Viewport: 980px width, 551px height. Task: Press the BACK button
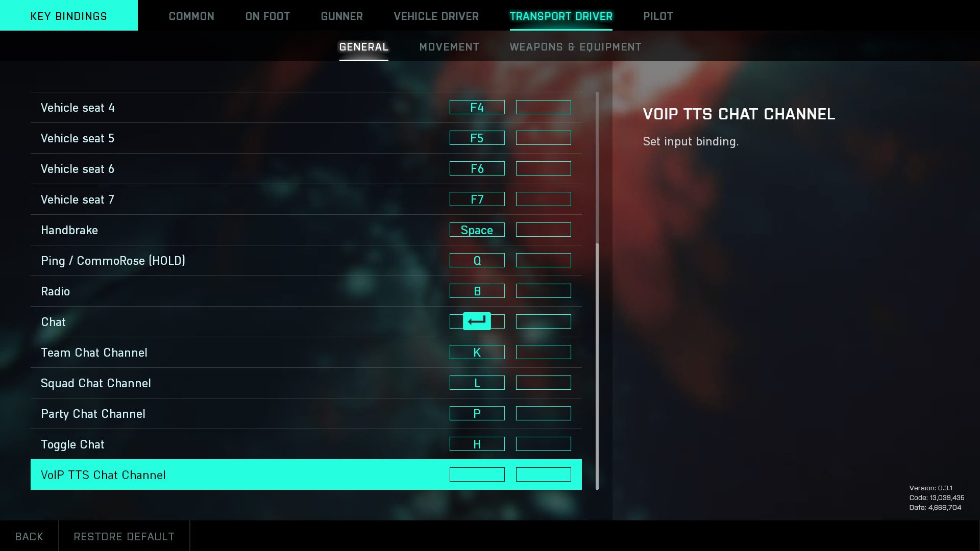click(29, 536)
